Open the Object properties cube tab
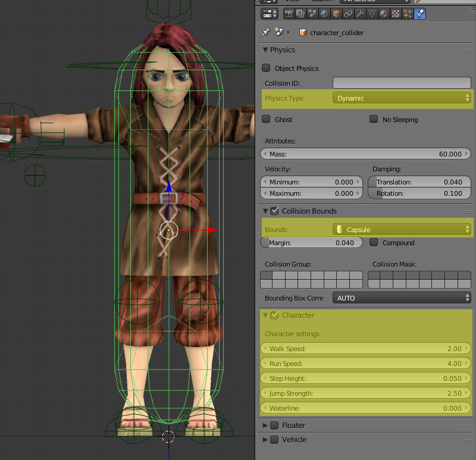476x460 pixels. (x=337, y=14)
